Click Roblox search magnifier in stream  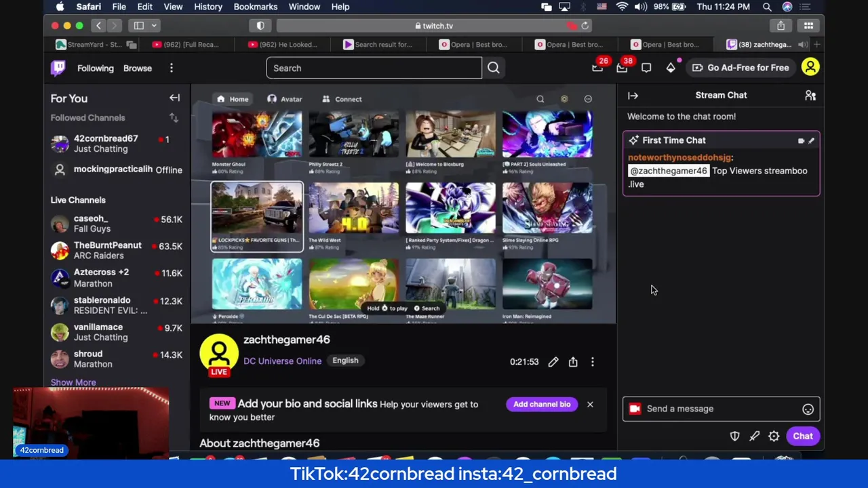point(540,99)
